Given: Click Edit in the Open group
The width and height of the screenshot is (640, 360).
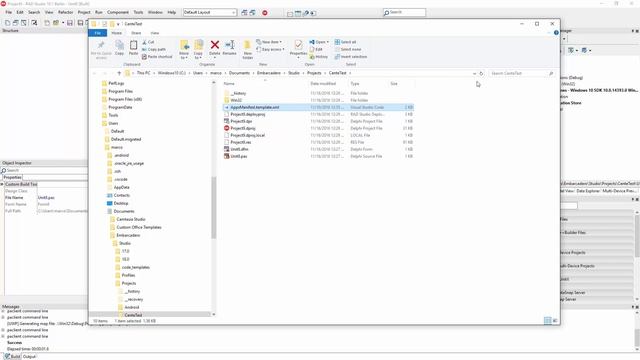Looking at the screenshot, I should 316,49.
